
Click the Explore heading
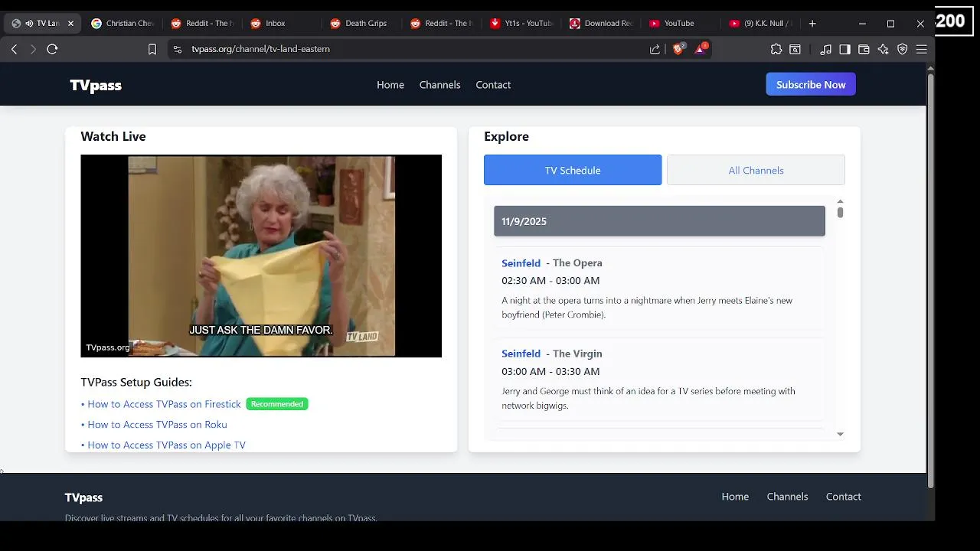(506, 136)
